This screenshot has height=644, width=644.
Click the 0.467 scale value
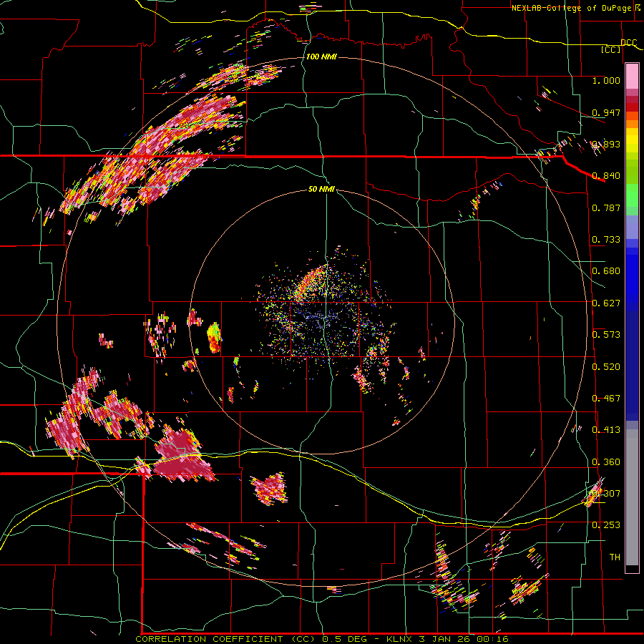pos(606,399)
